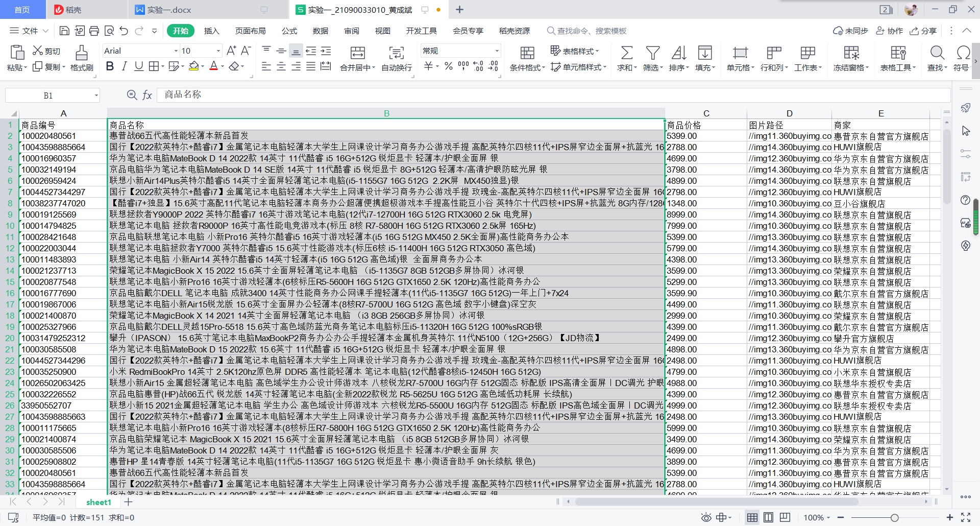Screen dimensions: 980x526
Task: Go to the 首页 home tab
Action: tap(22, 10)
